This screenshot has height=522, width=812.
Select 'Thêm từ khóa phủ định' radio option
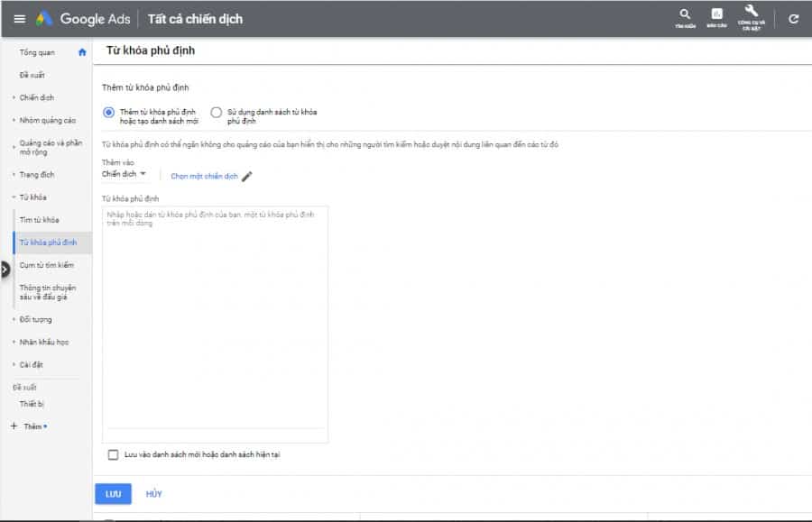pyautogui.click(x=109, y=113)
